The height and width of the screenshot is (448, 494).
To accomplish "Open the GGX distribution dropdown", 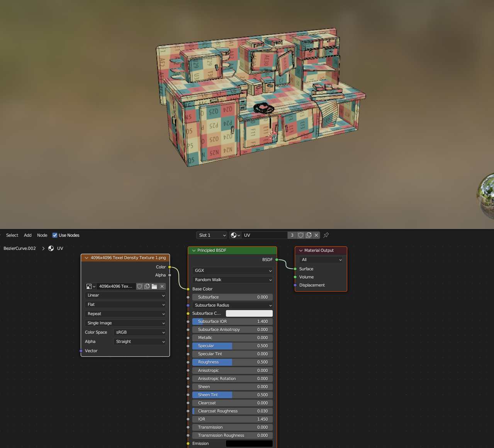I will point(232,270).
